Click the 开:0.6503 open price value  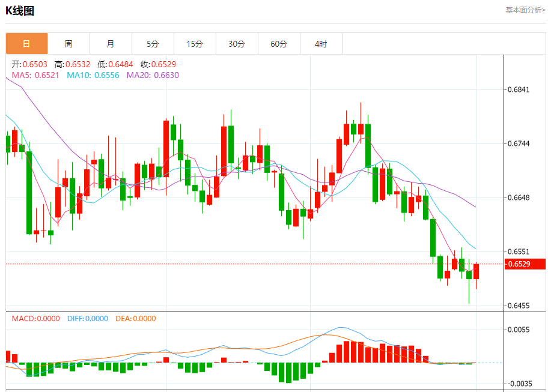coord(29,64)
